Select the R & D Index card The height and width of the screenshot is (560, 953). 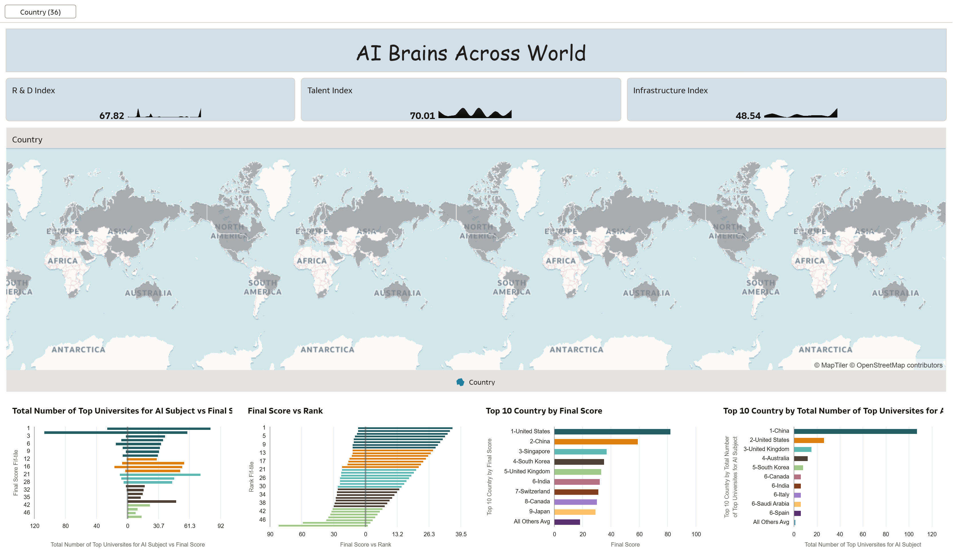pos(150,100)
